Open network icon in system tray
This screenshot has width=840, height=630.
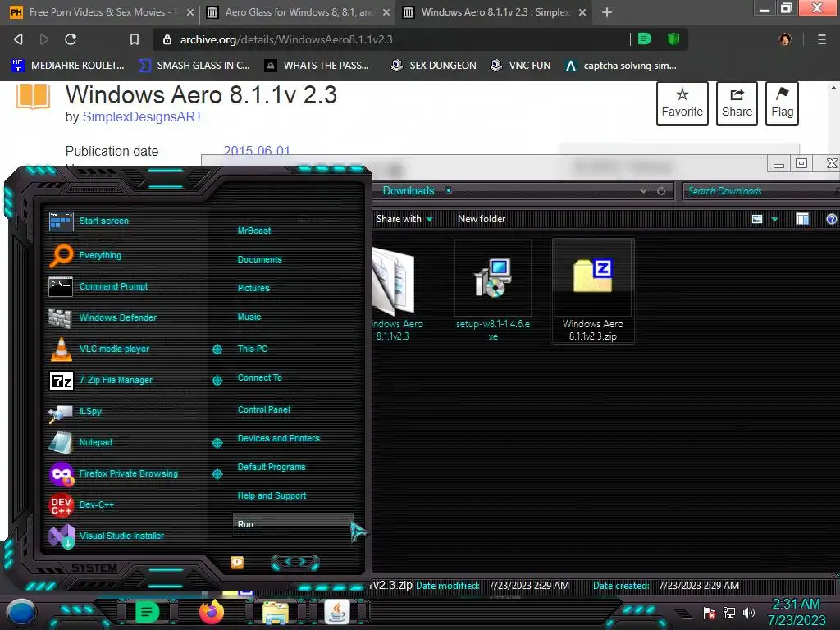click(x=729, y=612)
